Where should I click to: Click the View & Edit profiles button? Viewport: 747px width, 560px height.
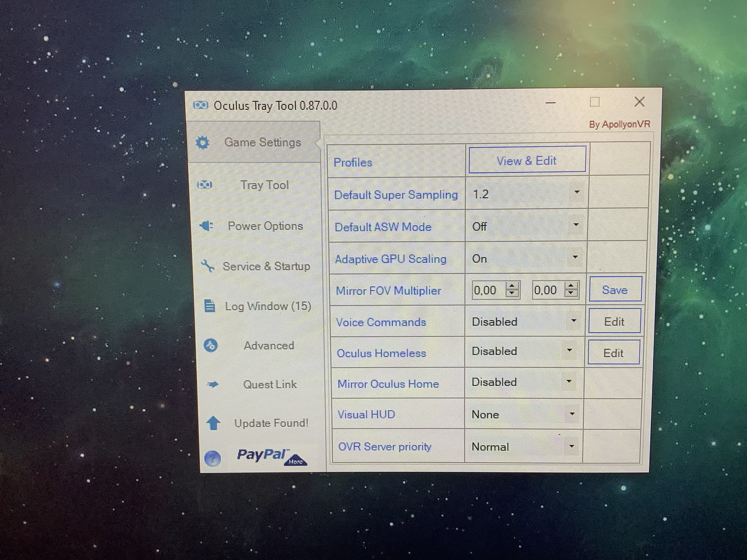click(527, 160)
